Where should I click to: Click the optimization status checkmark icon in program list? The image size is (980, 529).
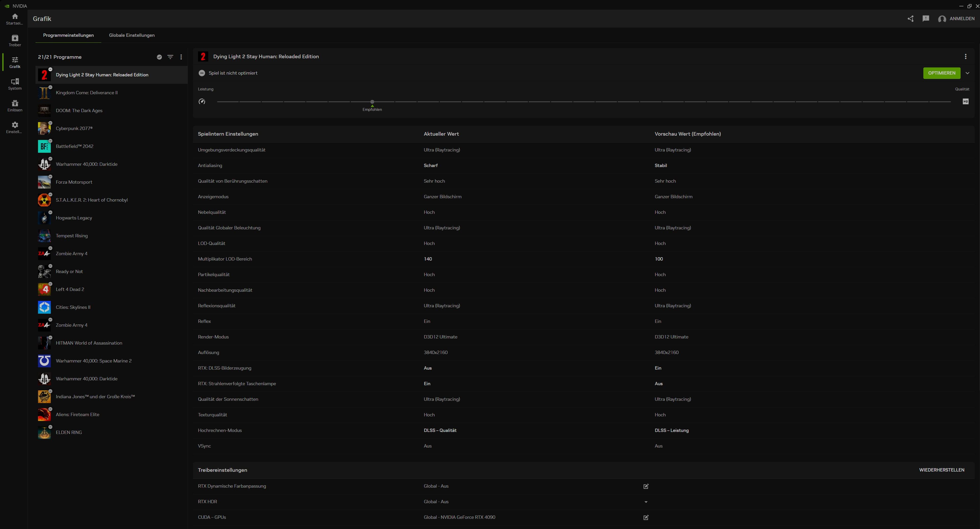pos(160,57)
